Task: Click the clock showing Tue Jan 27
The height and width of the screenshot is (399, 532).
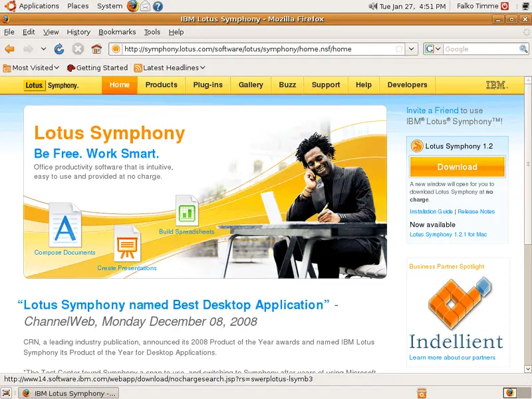Action: pos(412,6)
